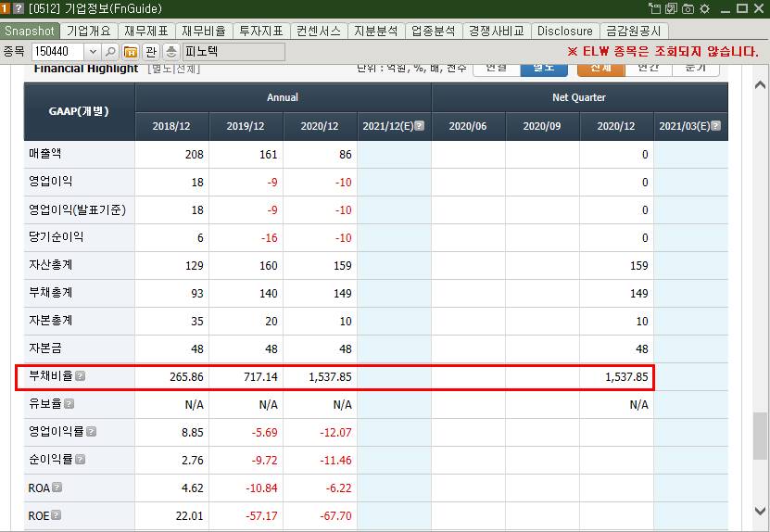Click the 2020/06 quarter column header
Image resolution: width=770 pixels, height=532 pixels.
[468, 126]
